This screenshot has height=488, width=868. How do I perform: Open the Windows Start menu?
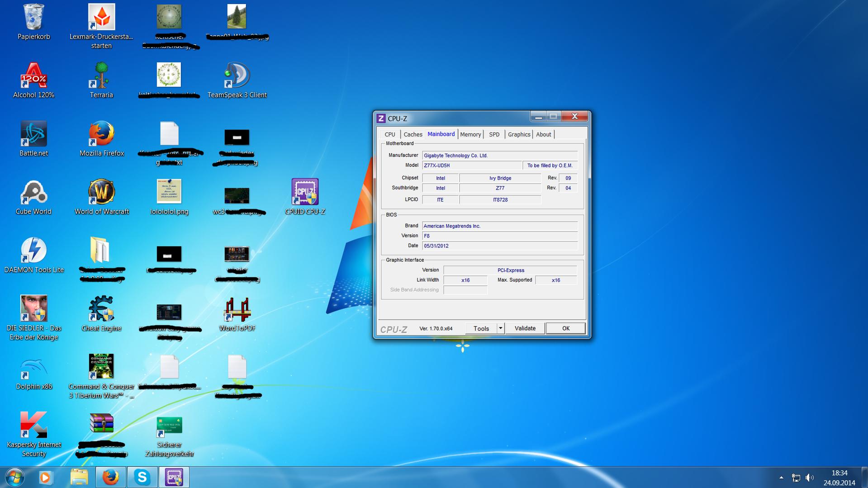(14, 477)
